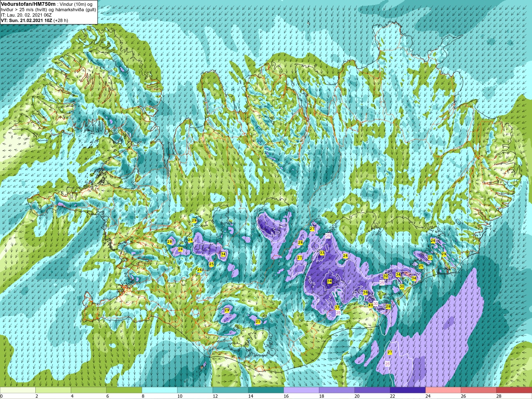Screen dimensions: 532x399
Task: Click the yellow 32 gust label
Action: pyautogui.click(x=386, y=276)
